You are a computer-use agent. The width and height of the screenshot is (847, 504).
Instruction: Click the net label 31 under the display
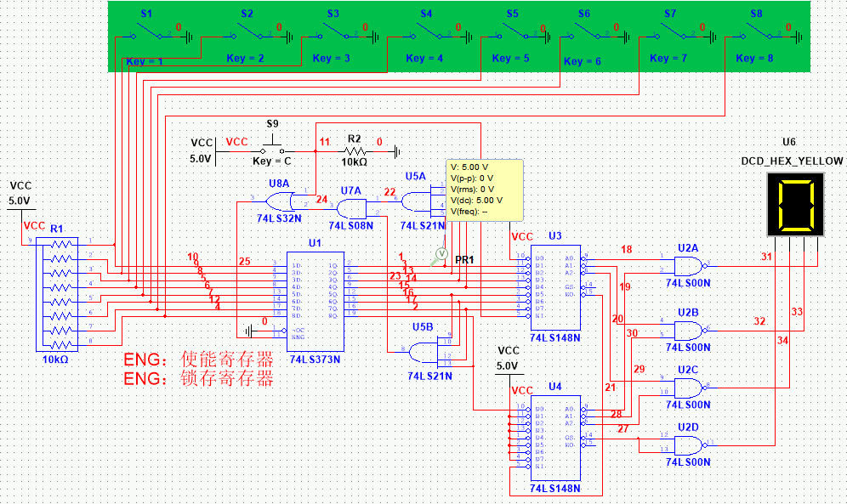[x=766, y=257]
